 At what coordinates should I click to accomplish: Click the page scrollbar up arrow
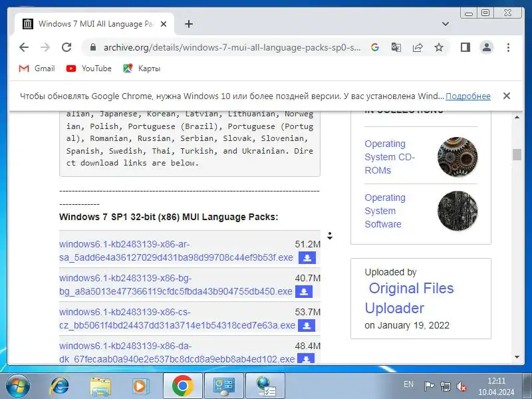517,118
